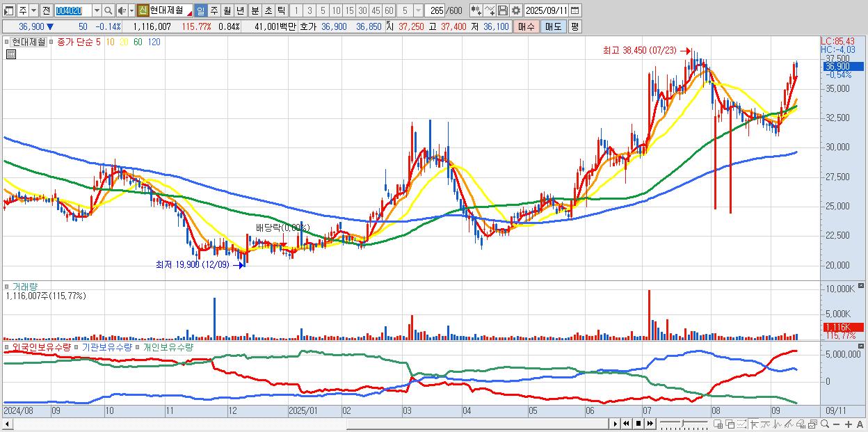Click the auto-fit A icon

[x=860, y=424]
